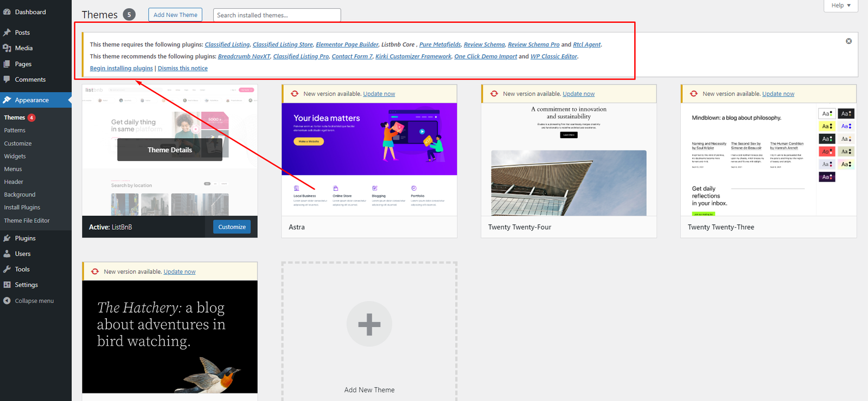This screenshot has width=868, height=401.
Task: Select Background under Appearance
Action: point(20,195)
